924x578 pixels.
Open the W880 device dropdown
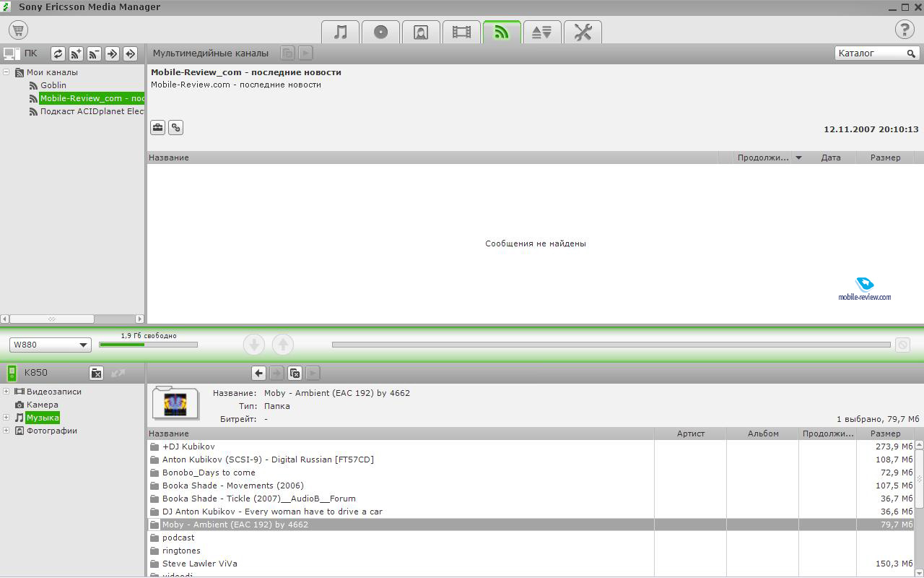coord(51,345)
